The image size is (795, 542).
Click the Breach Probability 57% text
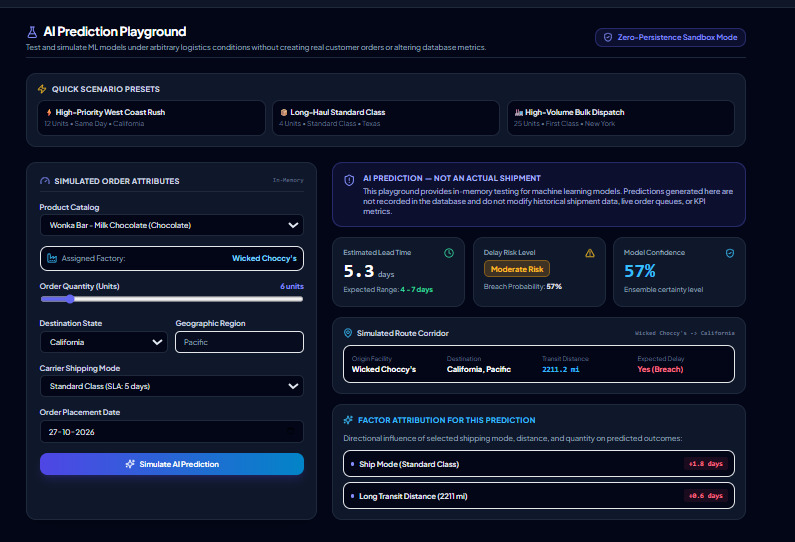(522, 286)
